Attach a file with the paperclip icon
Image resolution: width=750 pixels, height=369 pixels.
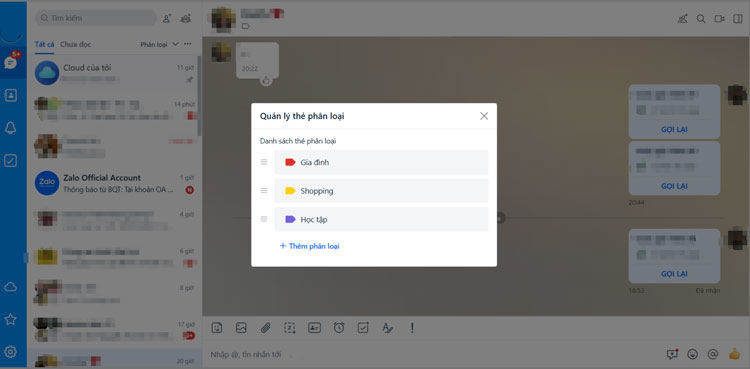coord(265,328)
